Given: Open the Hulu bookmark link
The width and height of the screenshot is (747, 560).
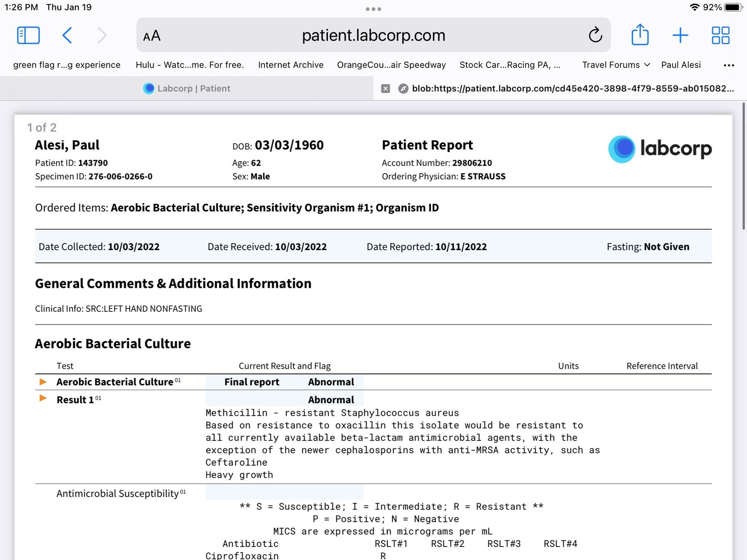Looking at the screenshot, I should (189, 65).
